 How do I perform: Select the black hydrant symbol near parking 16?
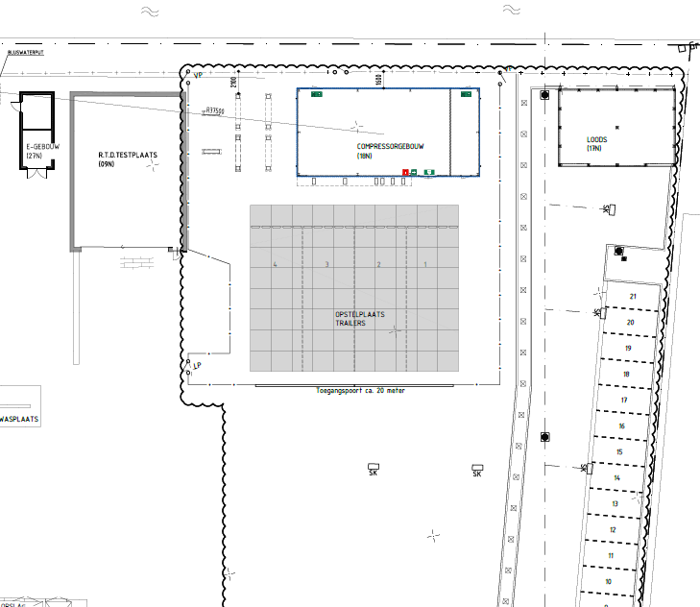point(544,437)
